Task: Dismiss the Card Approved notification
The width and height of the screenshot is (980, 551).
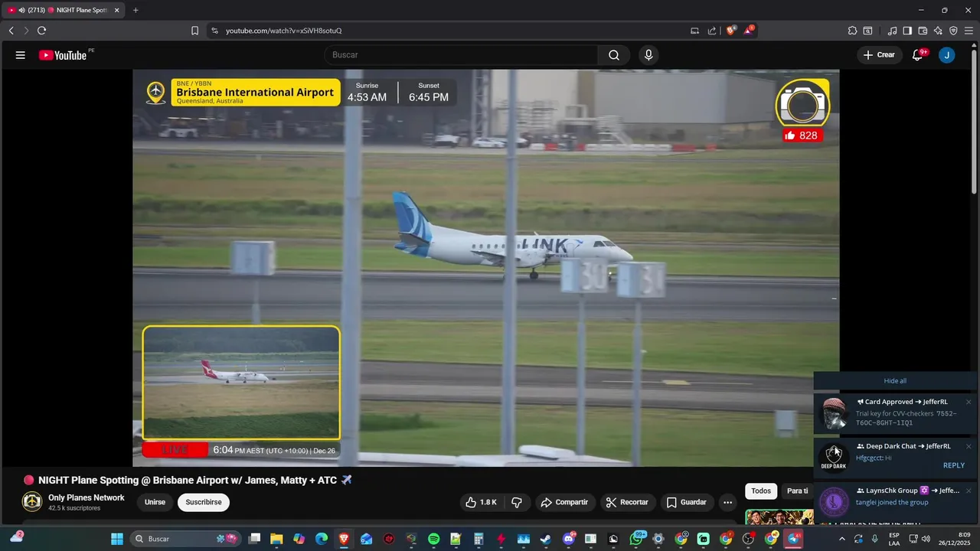Action: tap(969, 402)
